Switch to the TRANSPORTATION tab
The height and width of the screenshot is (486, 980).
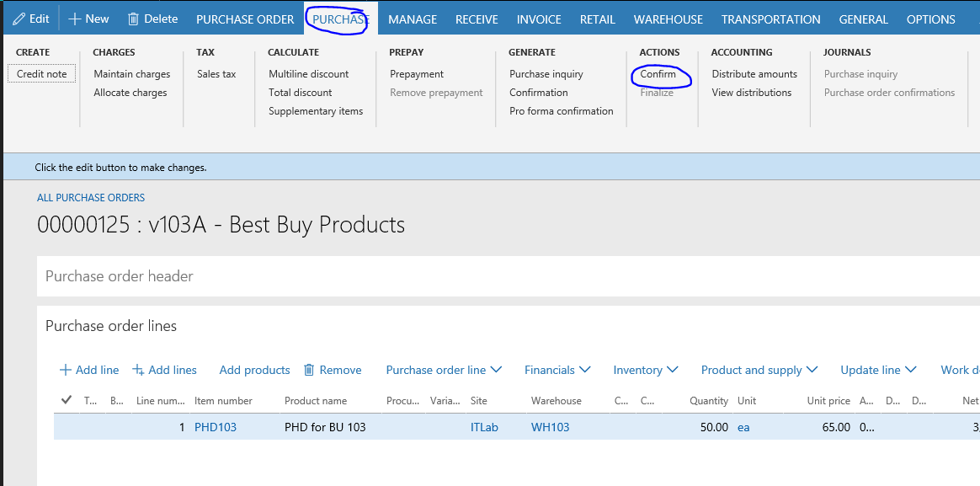coord(770,19)
